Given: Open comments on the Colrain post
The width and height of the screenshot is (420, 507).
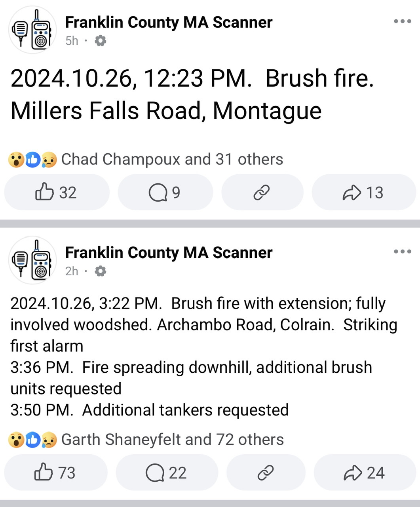Looking at the screenshot, I should coord(167,473).
